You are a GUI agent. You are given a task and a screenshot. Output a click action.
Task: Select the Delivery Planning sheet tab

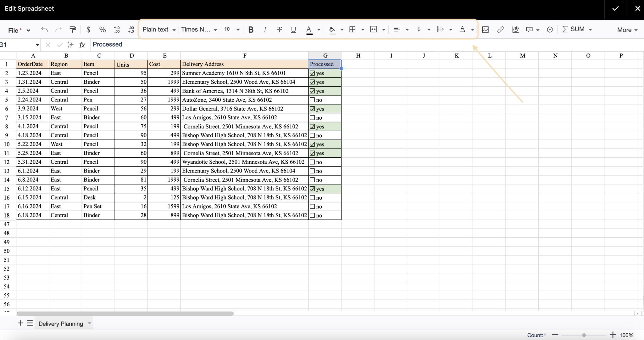[x=61, y=323]
